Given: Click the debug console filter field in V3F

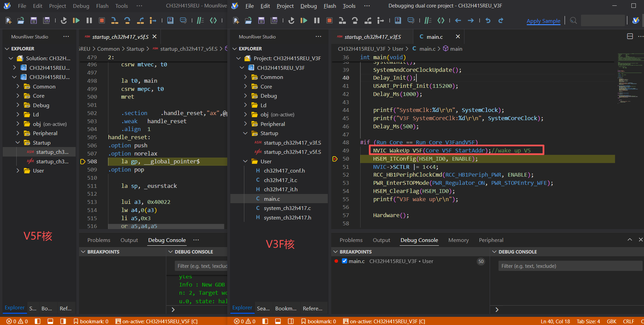Looking at the screenshot, I should pyautogui.click(x=570, y=266).
